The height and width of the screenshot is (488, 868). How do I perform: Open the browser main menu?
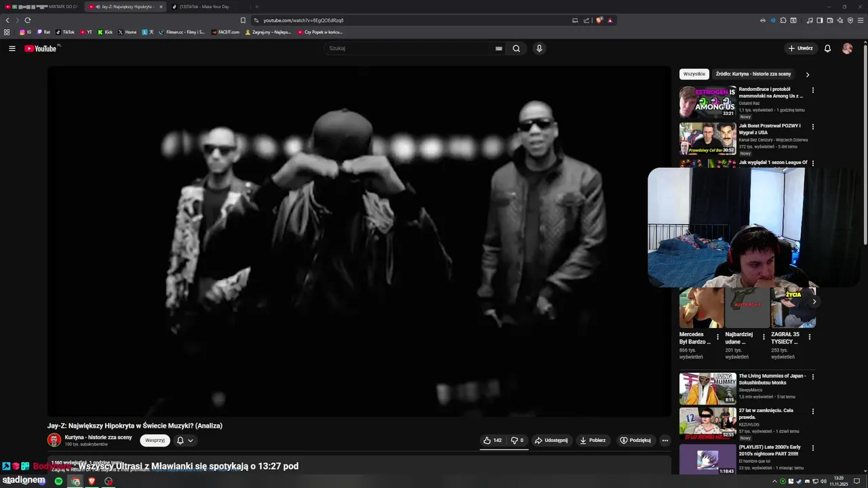[x=861, y=20]
